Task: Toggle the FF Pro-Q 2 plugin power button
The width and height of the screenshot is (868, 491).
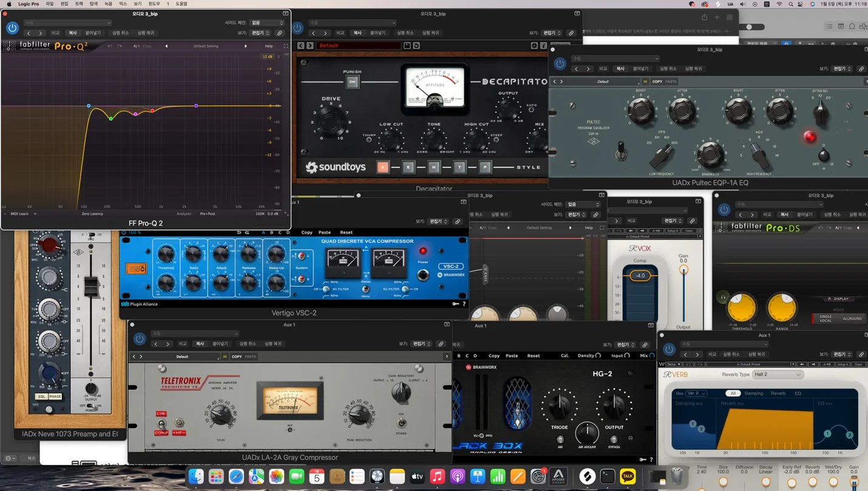Action: [x=12, y=28]
